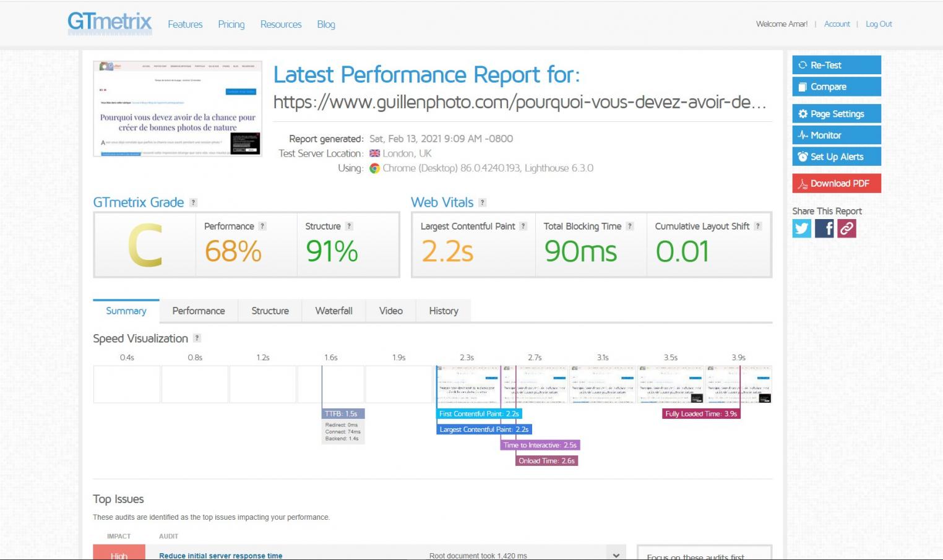Download the report as PDF
The height and width of the screenshot is (560, 943).
pos(837,183)
